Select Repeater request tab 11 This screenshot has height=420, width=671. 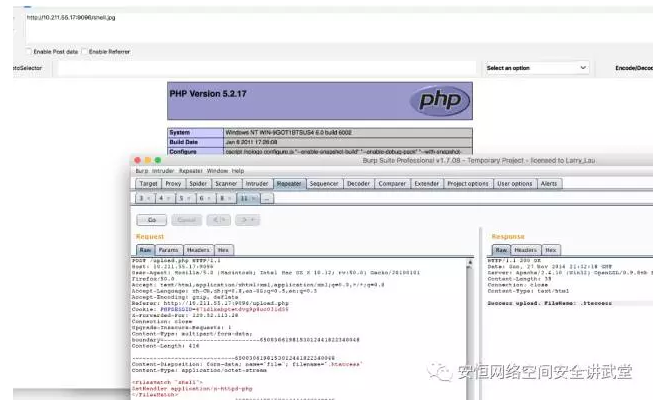[247, 198]
